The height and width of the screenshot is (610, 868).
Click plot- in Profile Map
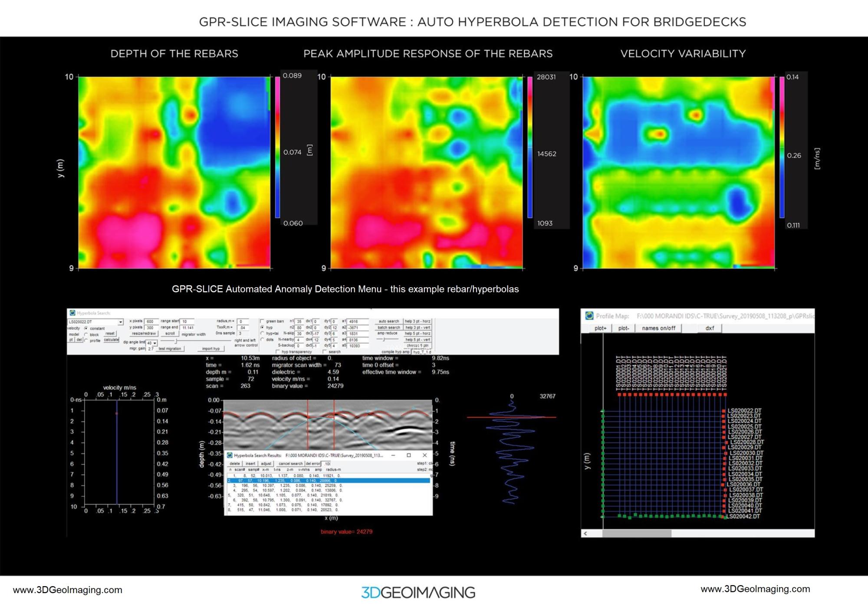click(x=624, y=328)
